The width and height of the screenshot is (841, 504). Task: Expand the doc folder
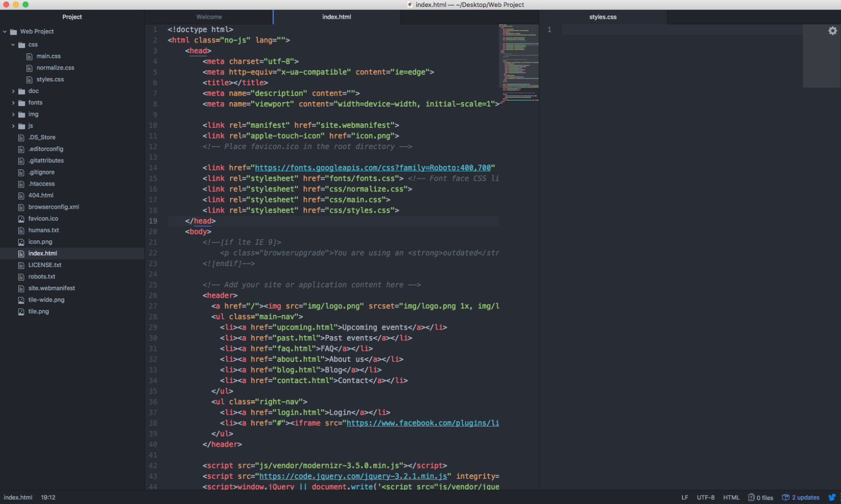[13, 91]
